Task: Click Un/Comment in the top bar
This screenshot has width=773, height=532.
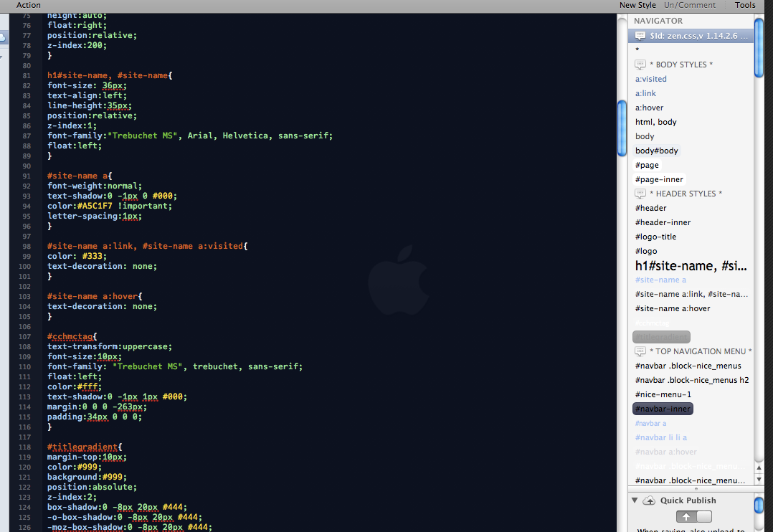Action: (x=689, y=5)
